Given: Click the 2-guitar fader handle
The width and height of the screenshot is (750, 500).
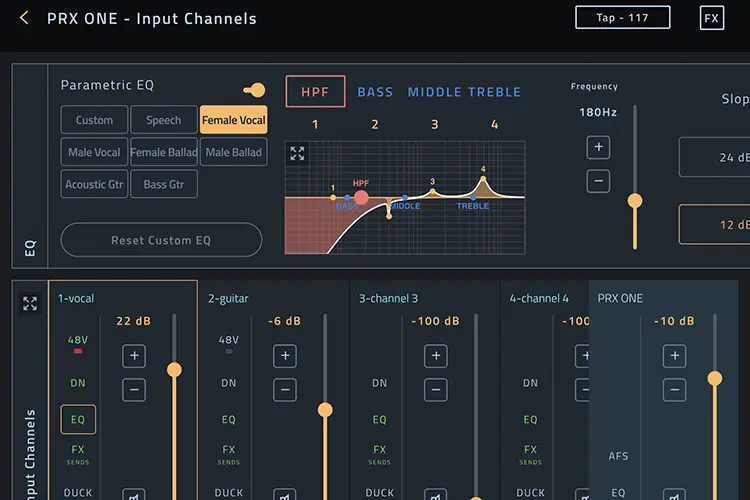Looking at the screenshot, I should coord(325,410).
